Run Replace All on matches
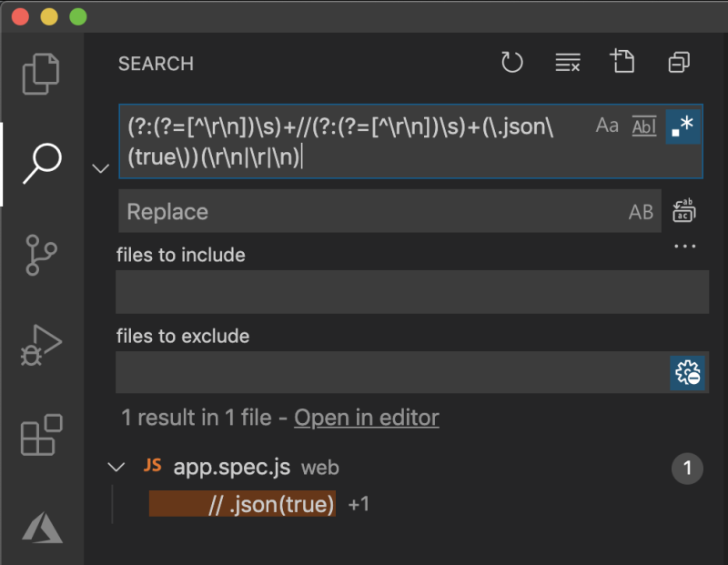This screenshot has width=728, height=565. coord(684,211)
